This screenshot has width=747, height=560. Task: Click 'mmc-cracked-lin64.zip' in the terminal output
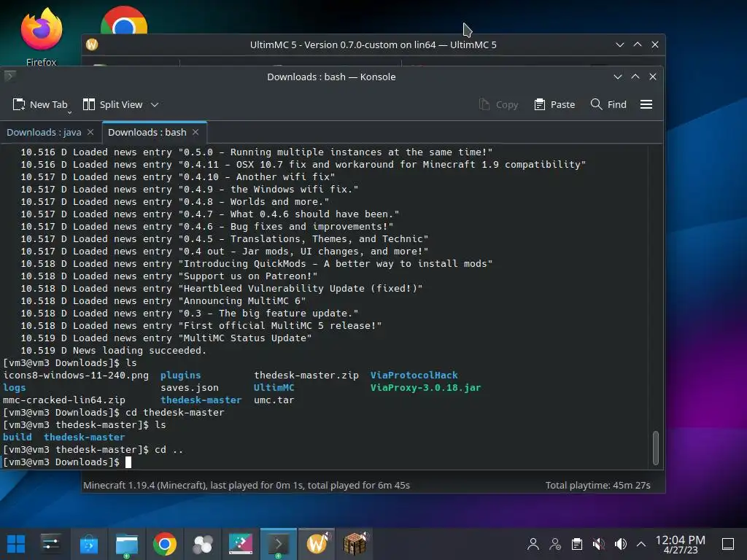pos(64,400)
